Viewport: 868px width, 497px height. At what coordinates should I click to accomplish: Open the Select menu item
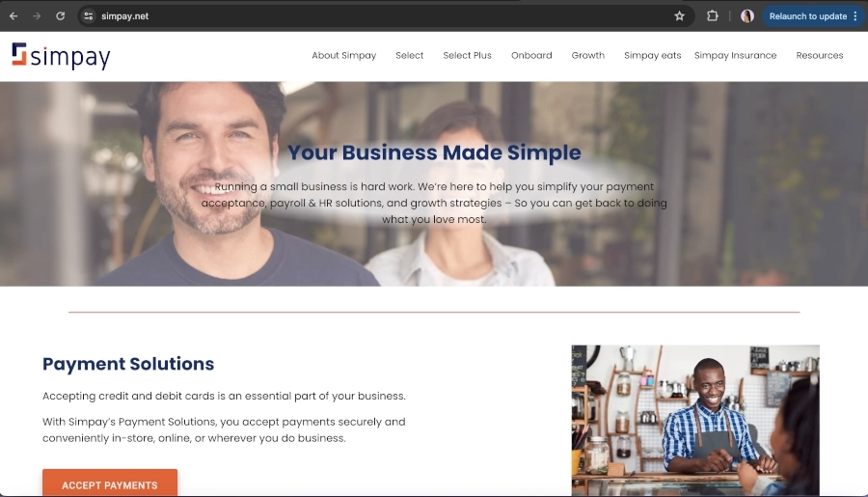coord(409,55)
